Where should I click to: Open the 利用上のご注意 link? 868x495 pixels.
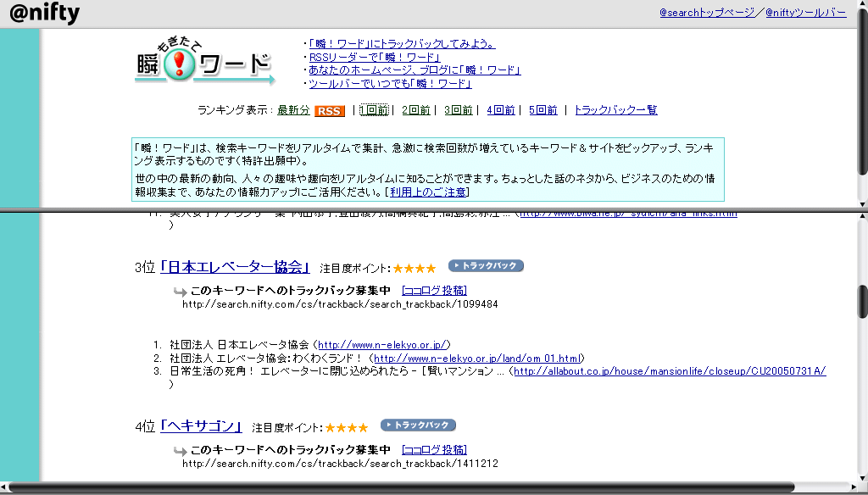[x=428, y=192]
